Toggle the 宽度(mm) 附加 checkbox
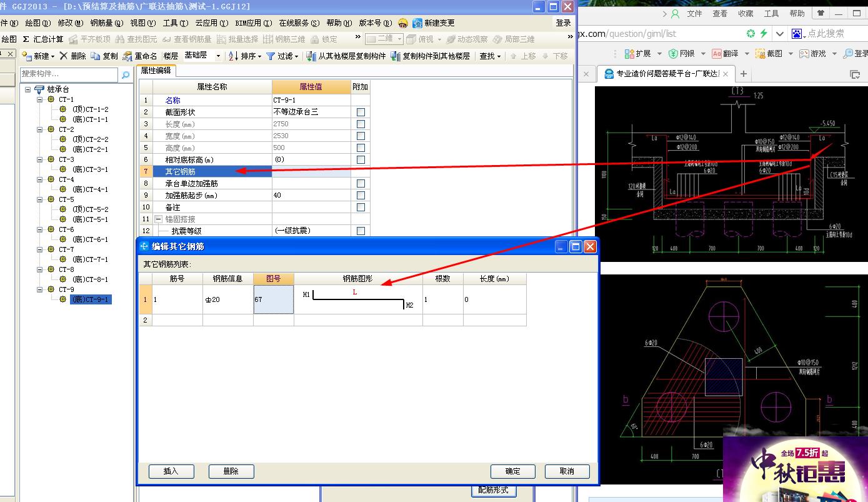This screenshot has width=868, height=502. (x=361, y=136)
